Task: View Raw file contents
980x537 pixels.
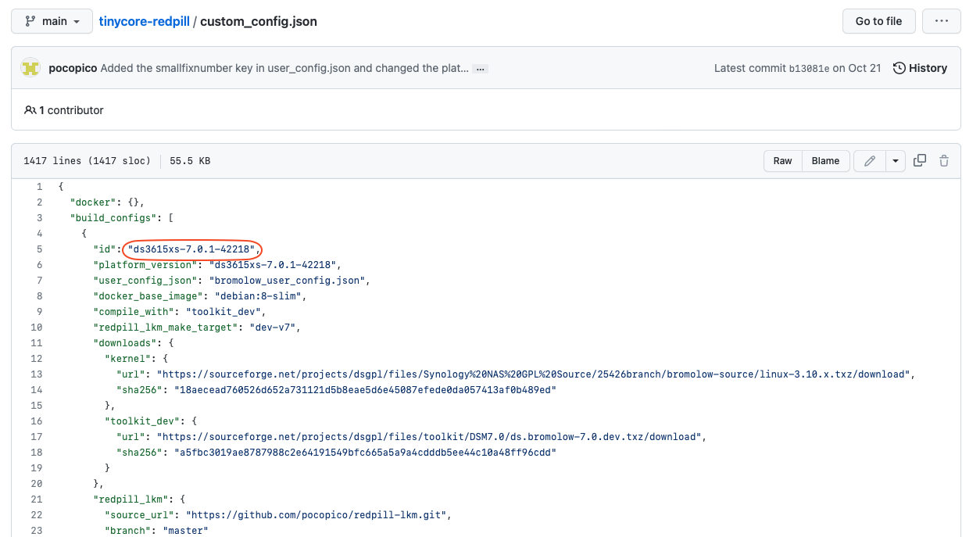Action: pos(782,161)
